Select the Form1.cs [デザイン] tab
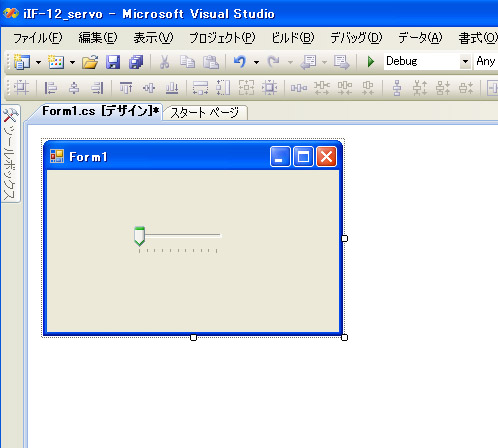 tap(100, 111)
